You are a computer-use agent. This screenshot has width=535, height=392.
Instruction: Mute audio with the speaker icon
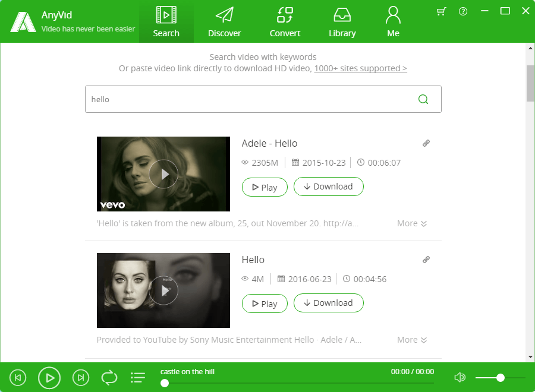pyautogui.click(x=460, y=377)
